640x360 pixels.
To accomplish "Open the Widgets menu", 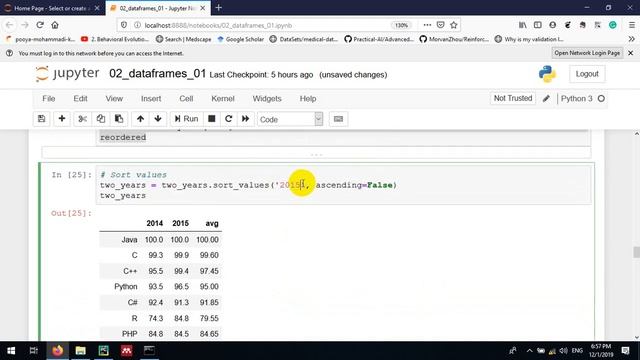I will click(x=267, y=99).
